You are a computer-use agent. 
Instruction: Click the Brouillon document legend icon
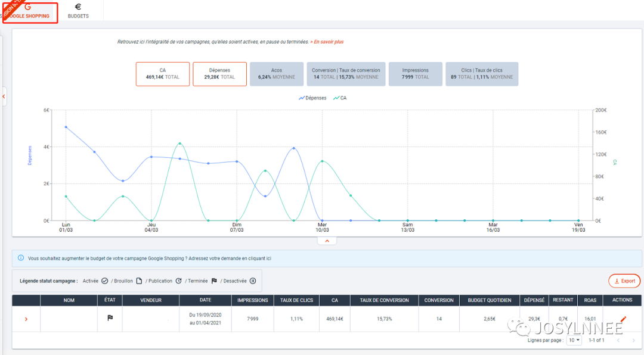pyautogui.click(x=139, y=281)
